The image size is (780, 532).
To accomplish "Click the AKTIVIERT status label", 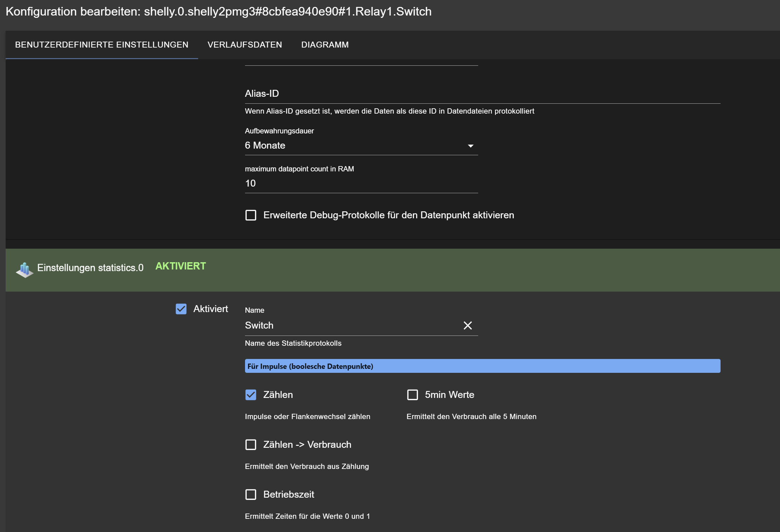I will click(x=181, y=266).
